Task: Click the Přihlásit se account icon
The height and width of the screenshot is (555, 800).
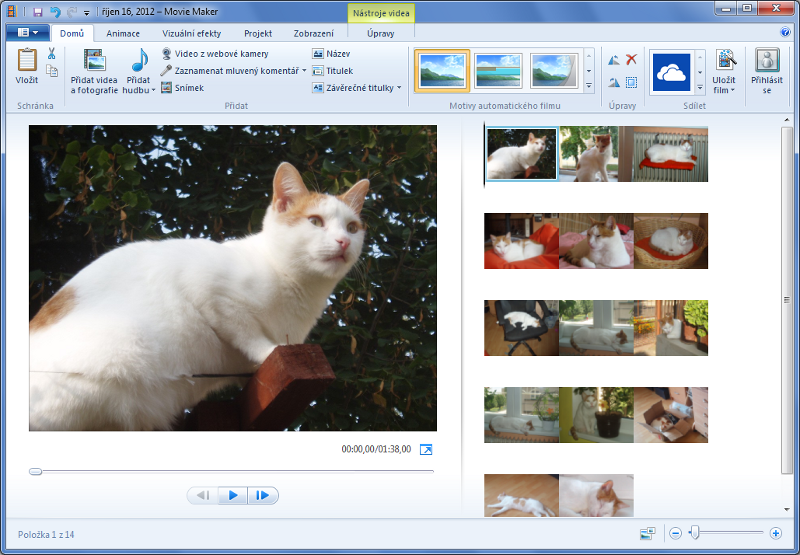Action: tap(767, 61)
